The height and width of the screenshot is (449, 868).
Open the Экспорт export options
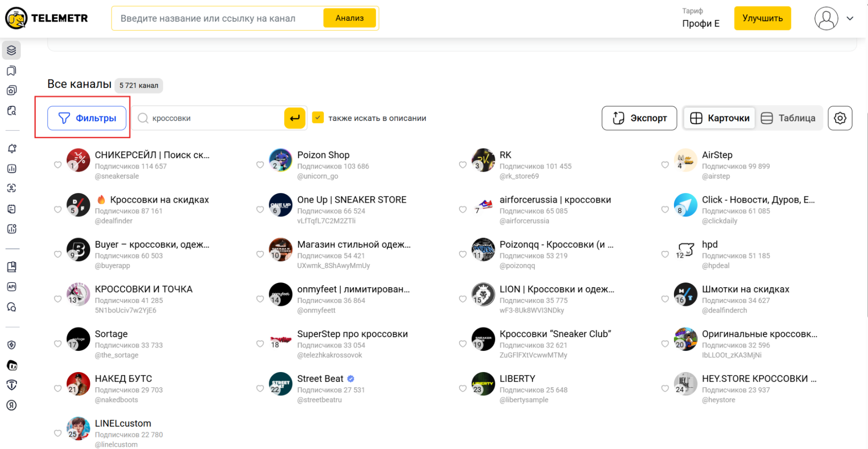click(x=639, y=118)
